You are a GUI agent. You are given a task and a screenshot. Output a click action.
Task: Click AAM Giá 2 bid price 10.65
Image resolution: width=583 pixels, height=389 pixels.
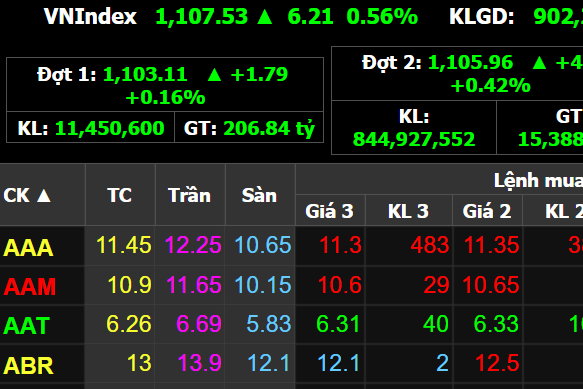coord(491,285)
